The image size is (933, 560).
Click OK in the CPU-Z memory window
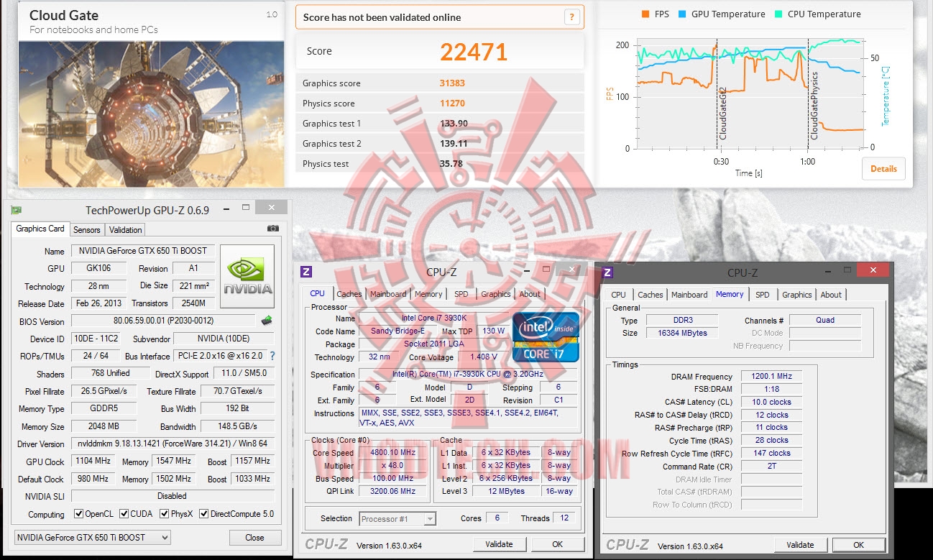[x=858, y=545]
